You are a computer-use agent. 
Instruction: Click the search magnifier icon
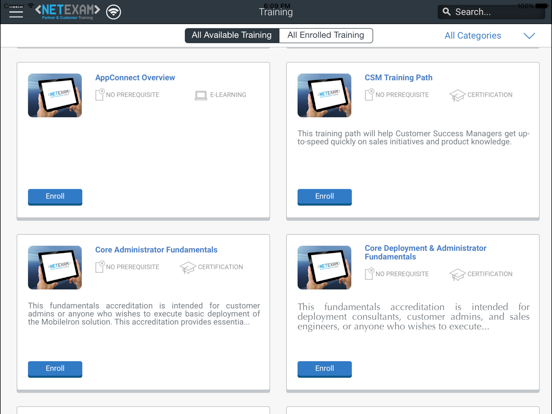(x=446, y=12)
